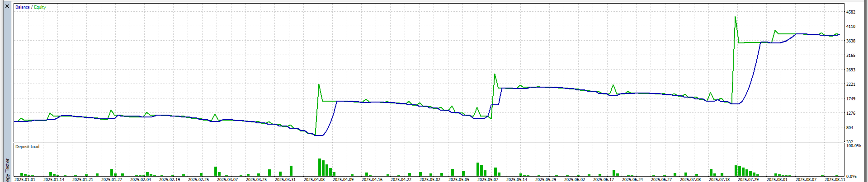Select the 2221 y-axis value
This screenshot has width=868, height=182.
850,84
